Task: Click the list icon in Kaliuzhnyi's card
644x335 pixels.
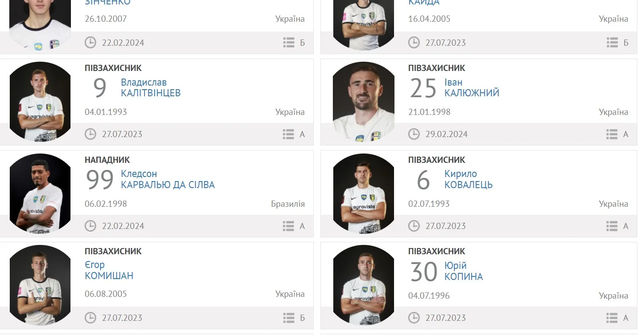Action: (x=612, y=134)
